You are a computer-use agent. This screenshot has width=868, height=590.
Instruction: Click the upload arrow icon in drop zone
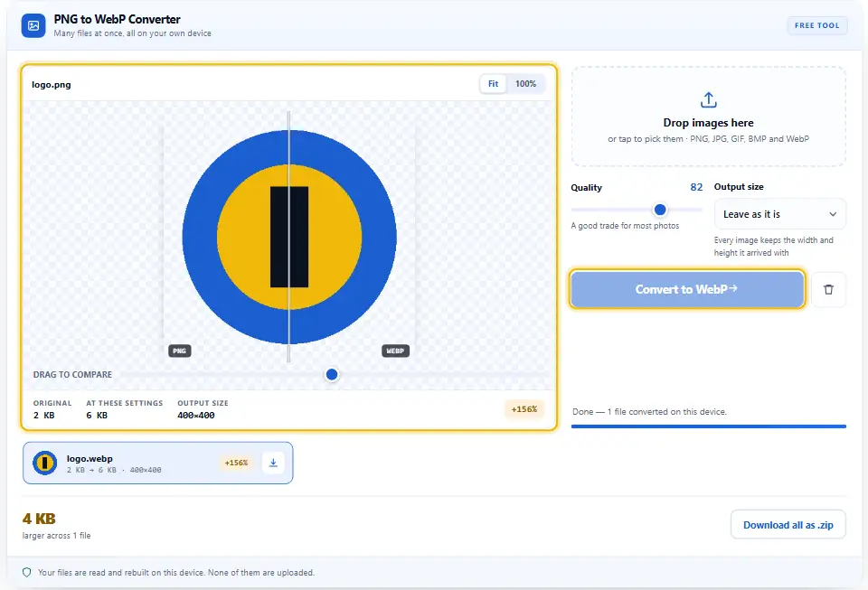[x=708, y=100]
